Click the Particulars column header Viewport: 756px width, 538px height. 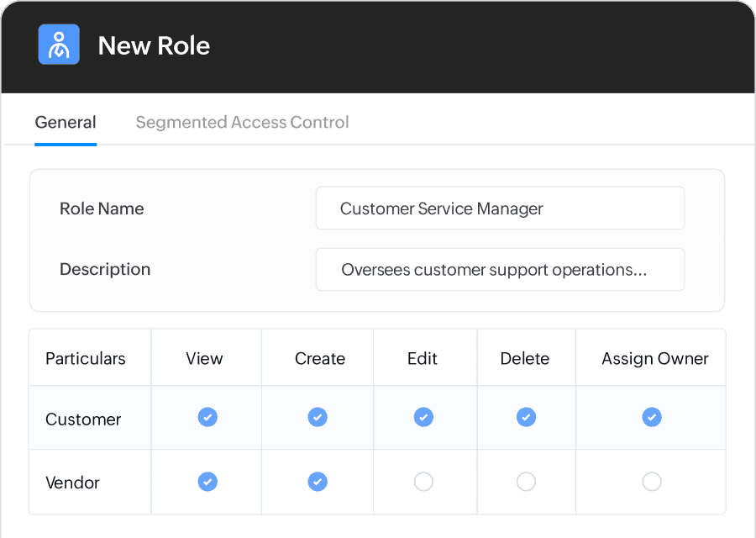(x=86, y=358)
